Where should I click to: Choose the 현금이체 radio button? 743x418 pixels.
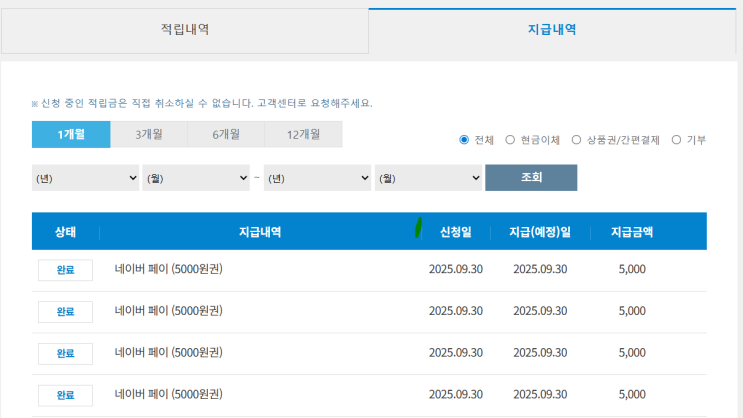tap(510, 140)
